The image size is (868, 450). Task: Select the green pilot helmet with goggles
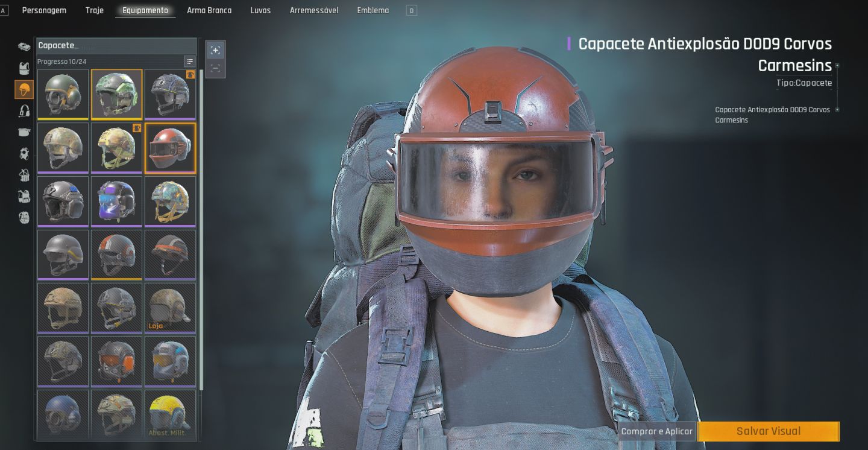coord(63,95)
